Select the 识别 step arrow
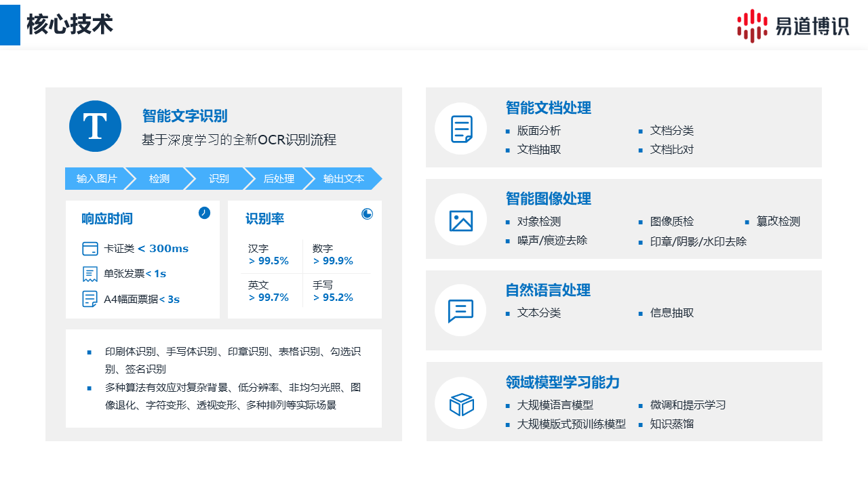868x488 pixels. [x=218, y=179]
